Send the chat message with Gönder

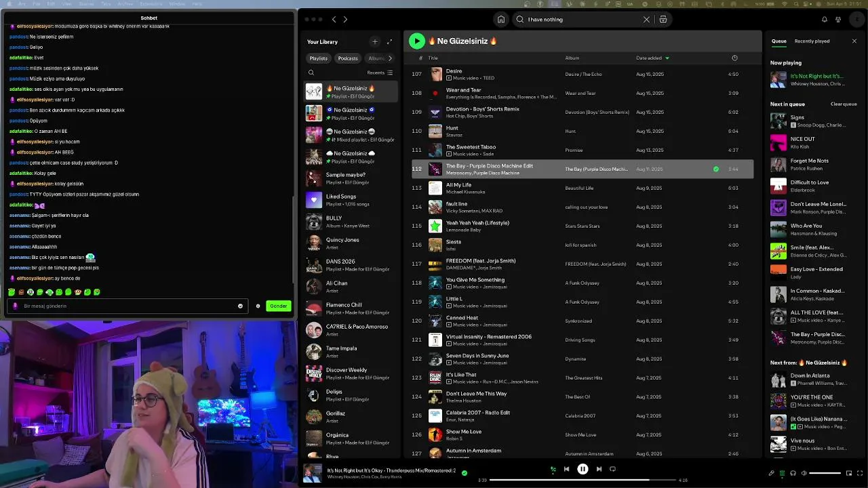pyautogui.click(x=279, y=306)
